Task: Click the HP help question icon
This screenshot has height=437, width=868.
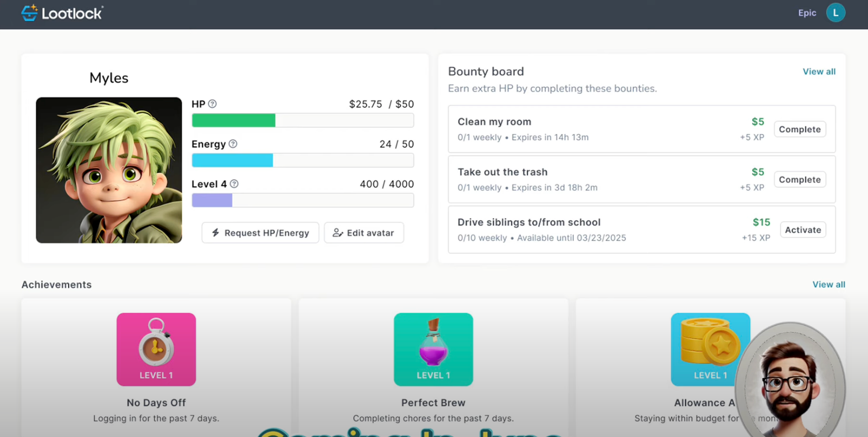Action: point(213,104)
